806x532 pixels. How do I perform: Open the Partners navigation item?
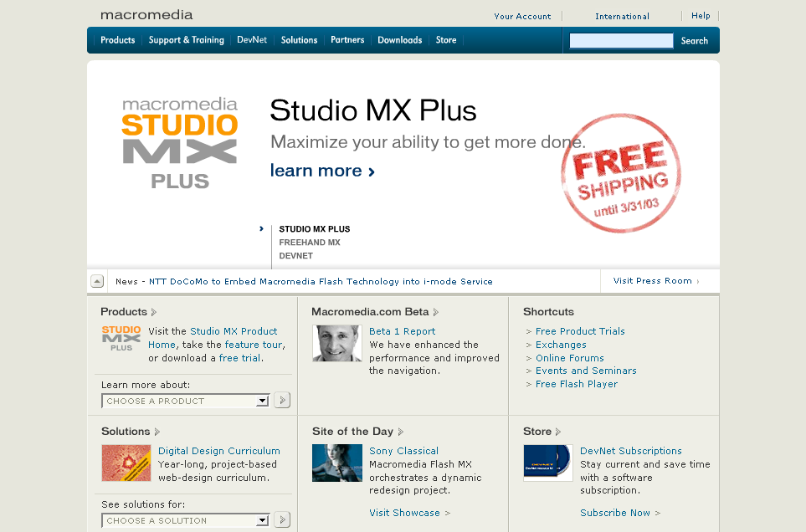pyautogui.click(x=347, y=40)
